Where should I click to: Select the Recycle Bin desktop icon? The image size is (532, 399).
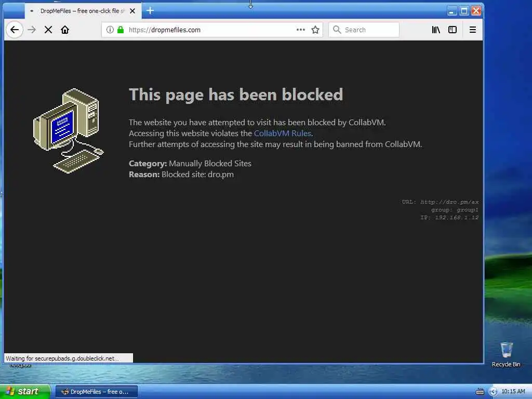(506, 355)
